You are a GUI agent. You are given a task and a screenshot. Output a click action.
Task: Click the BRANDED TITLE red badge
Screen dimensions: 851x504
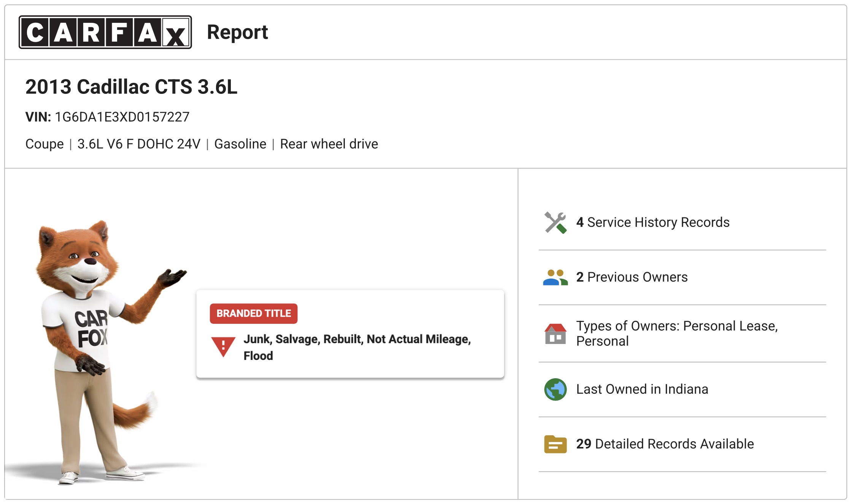[254, 314]
